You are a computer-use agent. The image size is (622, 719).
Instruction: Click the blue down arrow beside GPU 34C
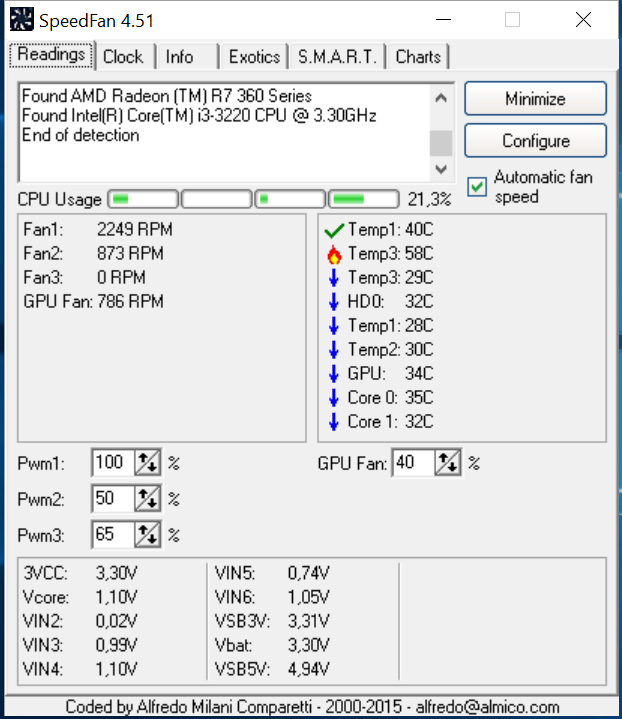tap(334, 374)
